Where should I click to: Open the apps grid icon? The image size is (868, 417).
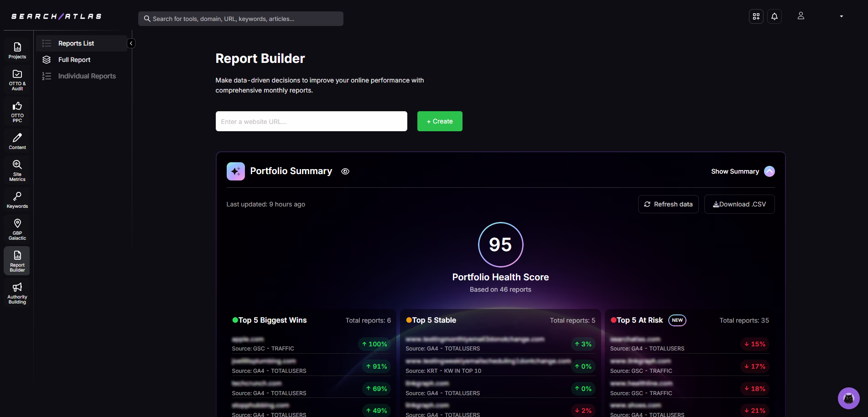[x=756, y=16]
